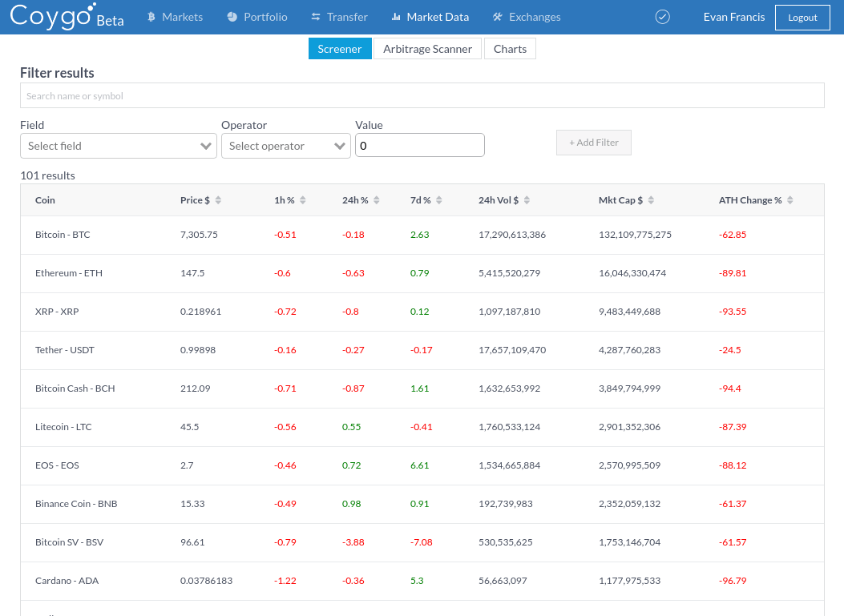
Task: Click Litecoin 24h change 0.55
Action: (x=352, y=427)
